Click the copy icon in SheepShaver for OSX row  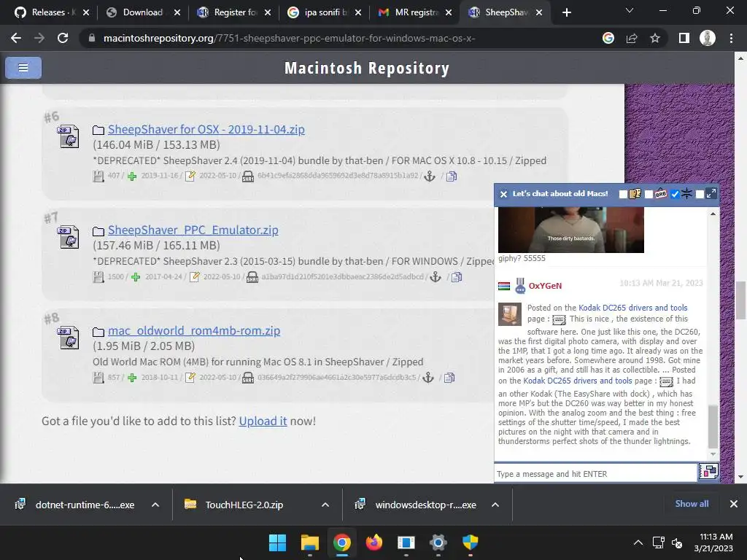click(451, 176)
